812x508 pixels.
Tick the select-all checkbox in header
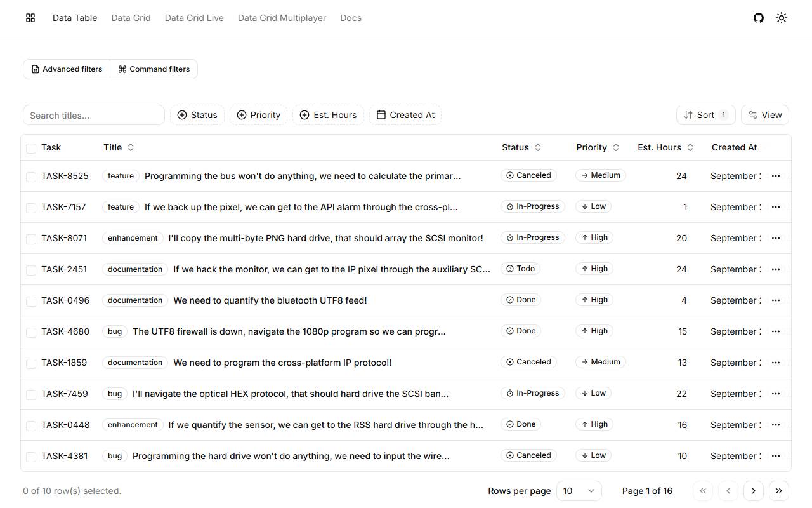click(x=31, y=148)
